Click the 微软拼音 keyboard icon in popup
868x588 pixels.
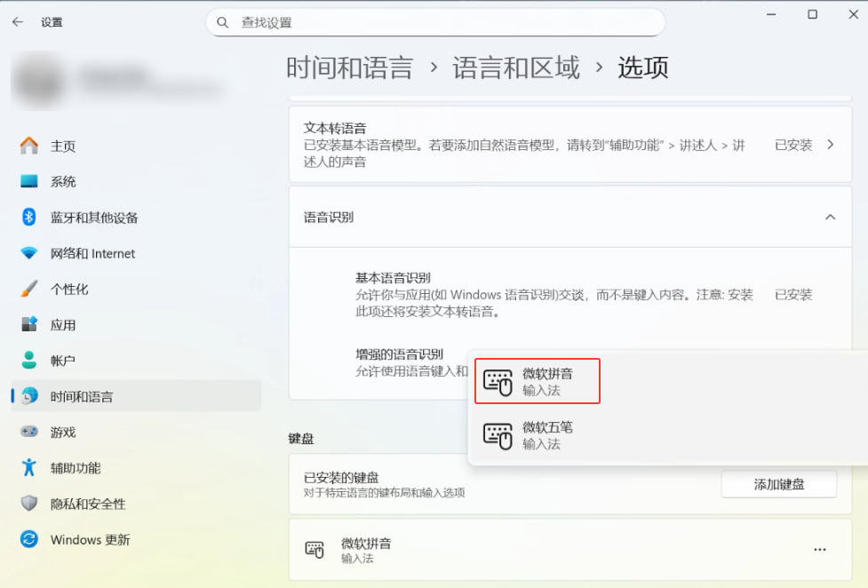tap(498, 382)
